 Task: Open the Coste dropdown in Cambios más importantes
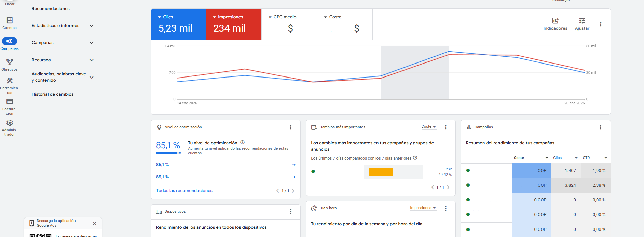click(x=428, y=127)
